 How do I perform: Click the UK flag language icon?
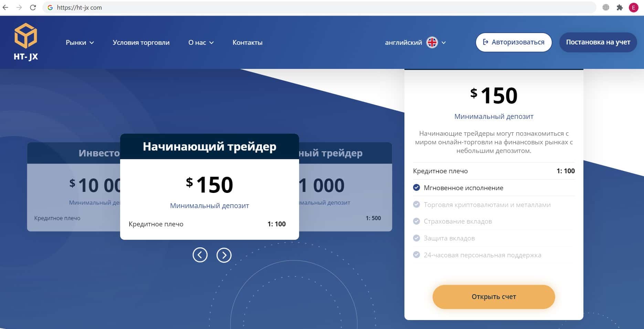tap(432, 42)
